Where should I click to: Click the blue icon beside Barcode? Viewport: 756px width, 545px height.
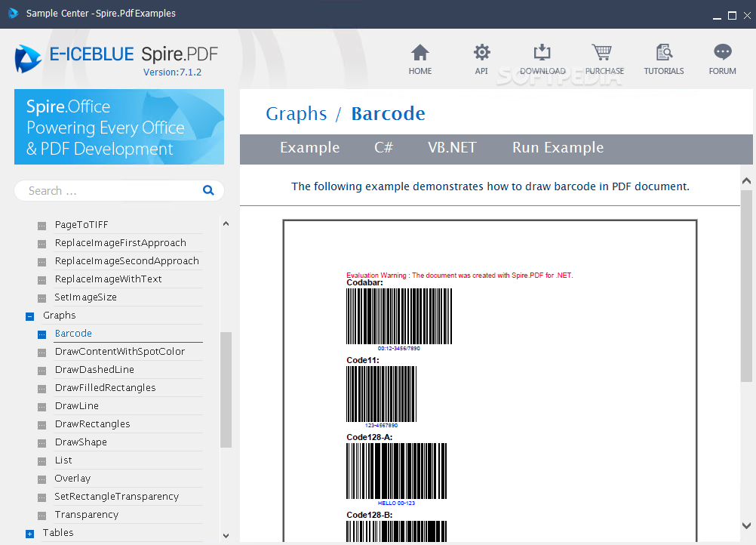42,334
